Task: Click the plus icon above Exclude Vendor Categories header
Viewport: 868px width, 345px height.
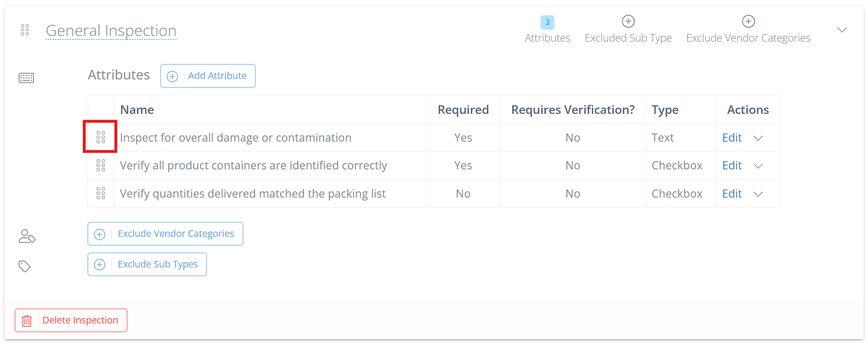Action: [748, 22]
